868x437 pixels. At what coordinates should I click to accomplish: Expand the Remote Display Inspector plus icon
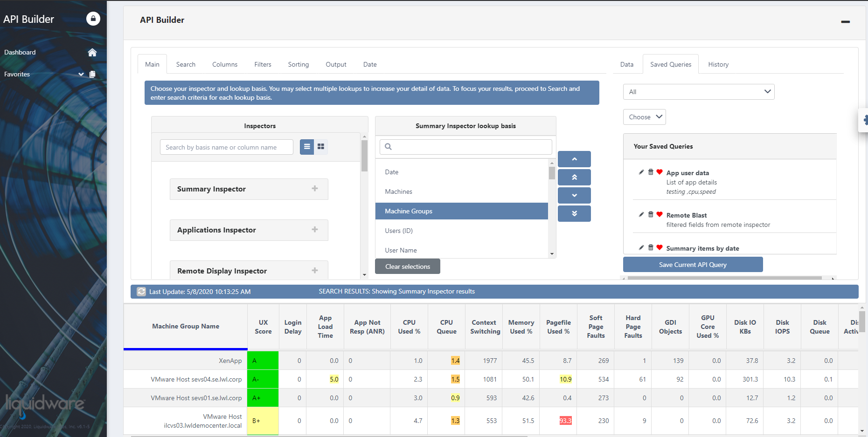tap(315, 271)
